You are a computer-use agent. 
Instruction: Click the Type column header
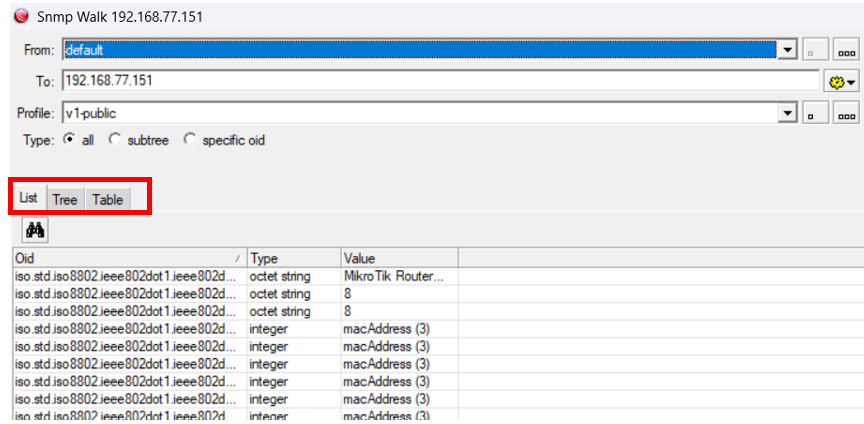[293, 258]
